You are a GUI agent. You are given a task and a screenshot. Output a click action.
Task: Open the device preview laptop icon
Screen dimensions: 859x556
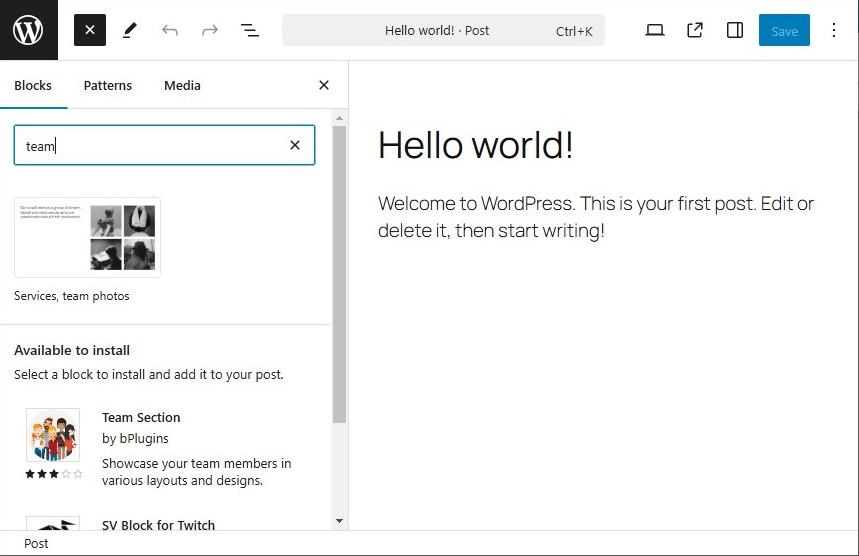(655, 30)
